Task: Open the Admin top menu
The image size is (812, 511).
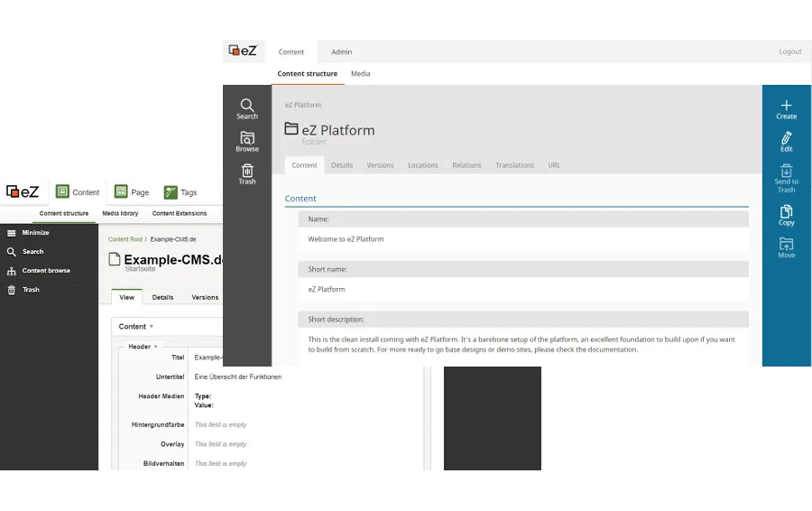Action: click(x=341, y=51)
